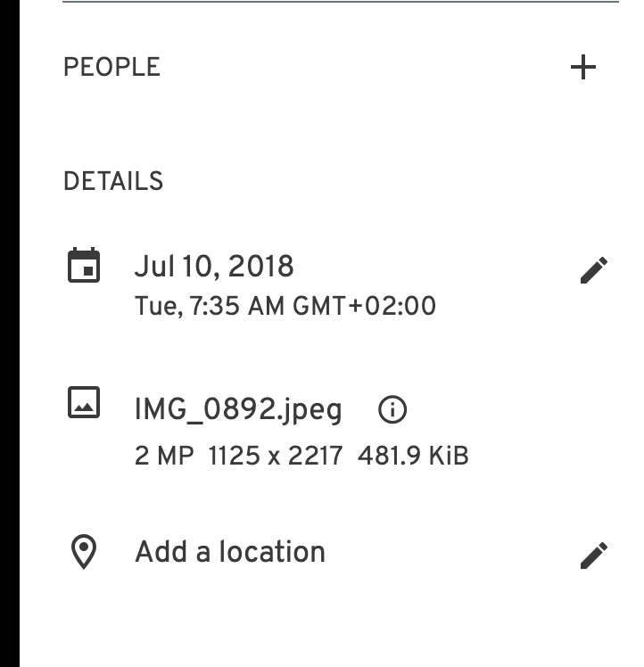
Task: Click the 1125 x 2217 resolution text
Action: click(x=276, y=456)
